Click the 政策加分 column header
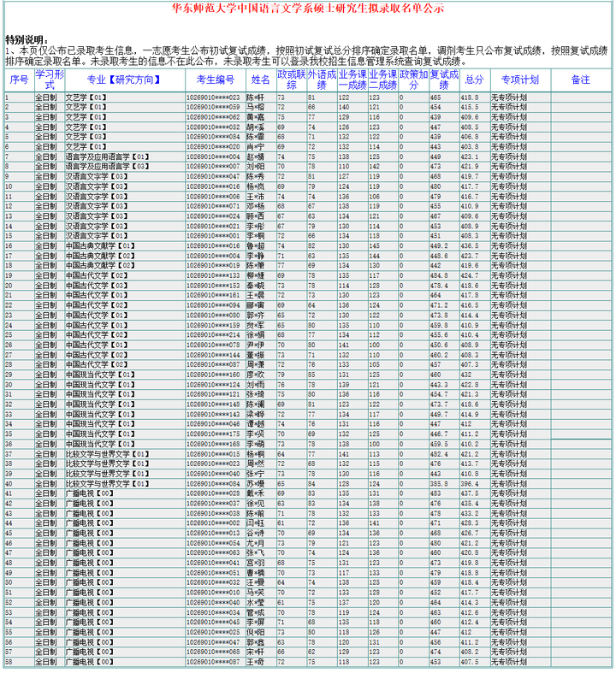Image resolution: width=616 pixels, height=673 pixels. (414, 80)
